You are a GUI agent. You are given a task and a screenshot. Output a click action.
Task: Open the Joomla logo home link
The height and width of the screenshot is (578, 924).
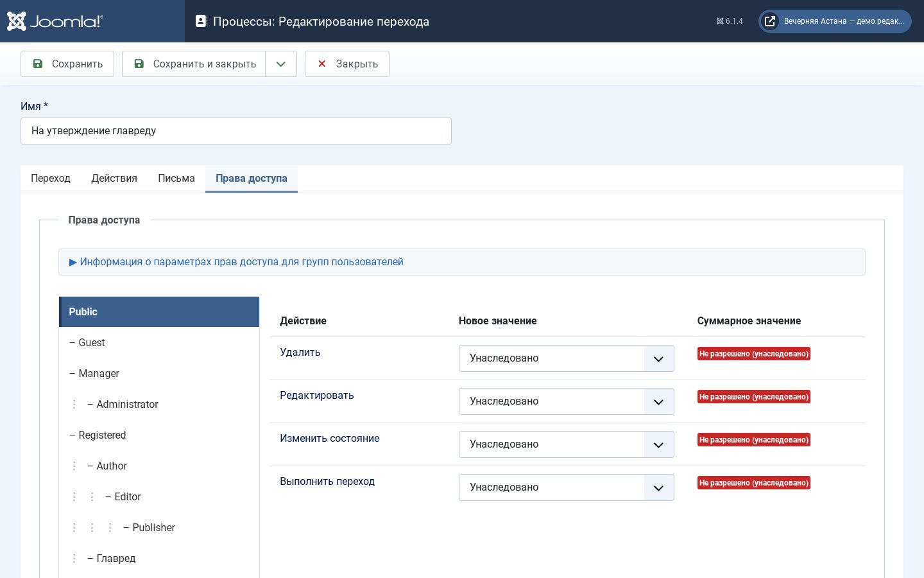[x=55, y=21]
